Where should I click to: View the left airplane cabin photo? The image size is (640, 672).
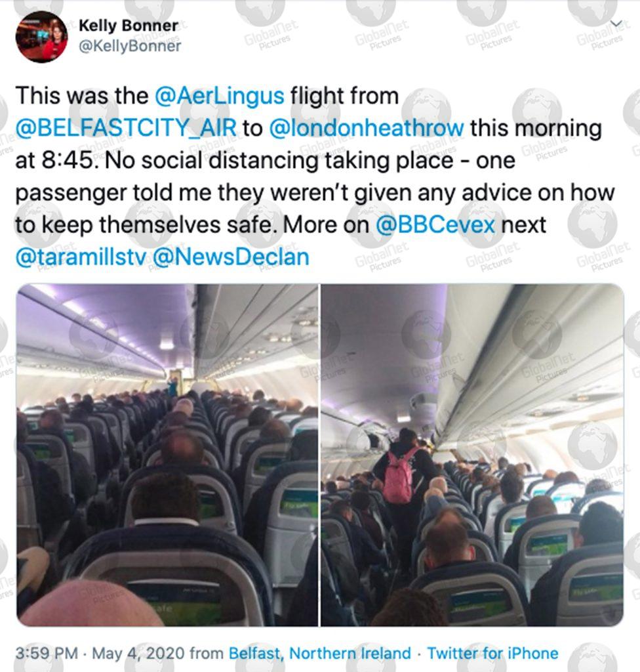167,455
